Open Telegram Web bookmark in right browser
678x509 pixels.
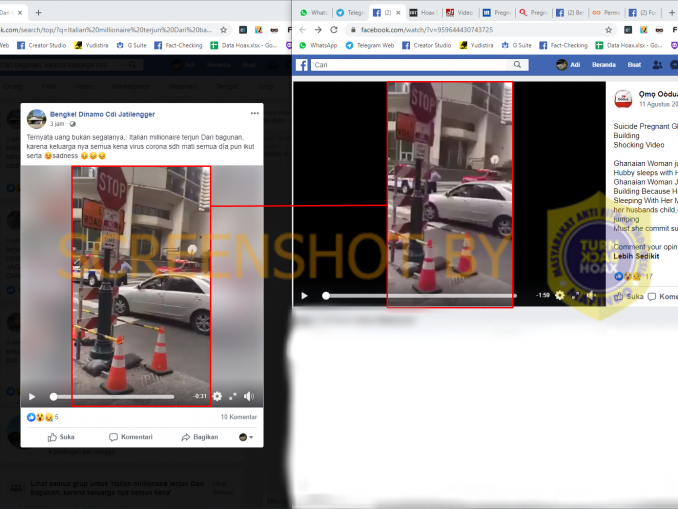point(370,45)
